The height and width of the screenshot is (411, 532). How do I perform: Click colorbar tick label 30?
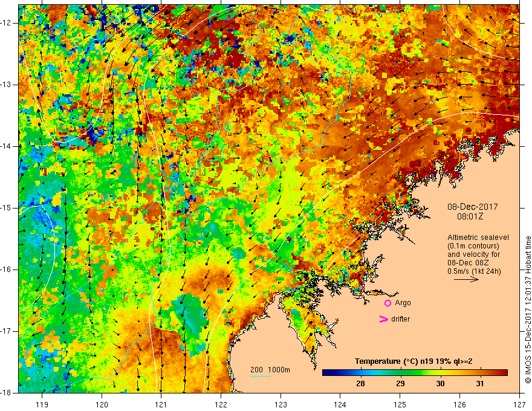440,384
